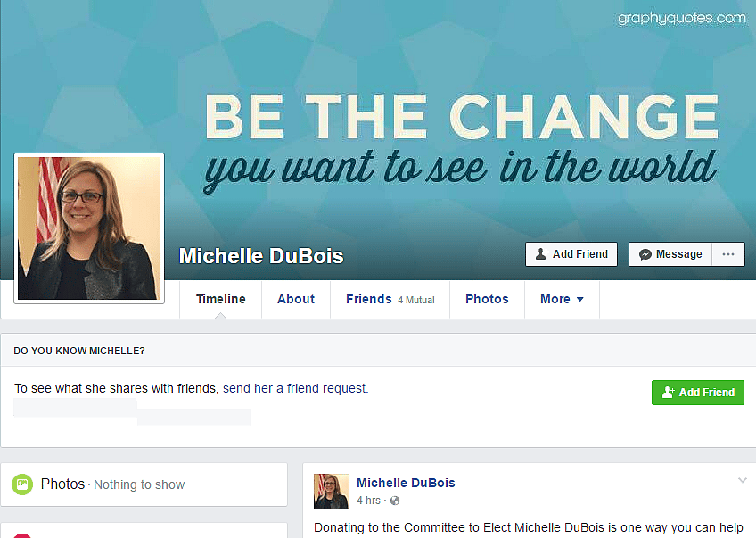Open Message chat with Michelle DuBois
Screen dimensions: 756x538
670,254
